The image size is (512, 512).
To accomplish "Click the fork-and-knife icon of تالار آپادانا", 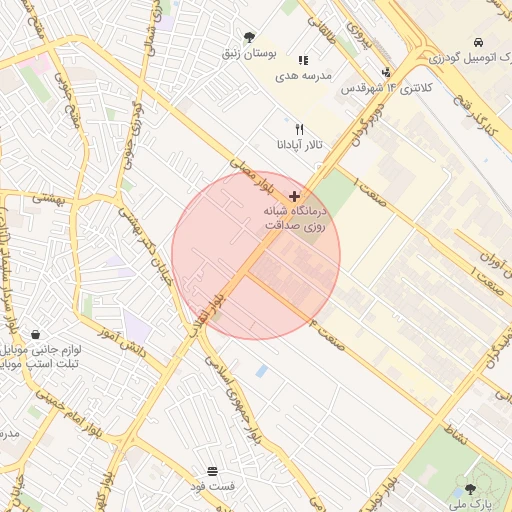I will (x=300, y=129).
